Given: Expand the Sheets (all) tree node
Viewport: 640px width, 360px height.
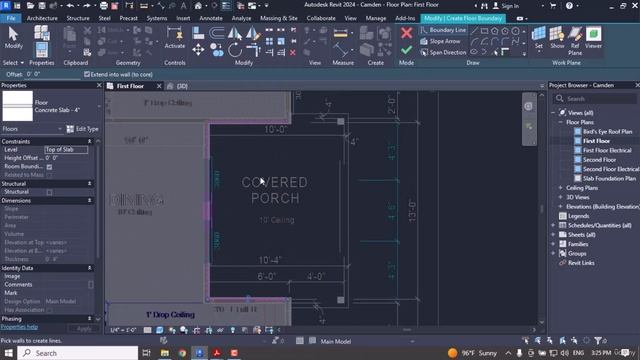Looking at the screenshot, I should coord(553,235).
